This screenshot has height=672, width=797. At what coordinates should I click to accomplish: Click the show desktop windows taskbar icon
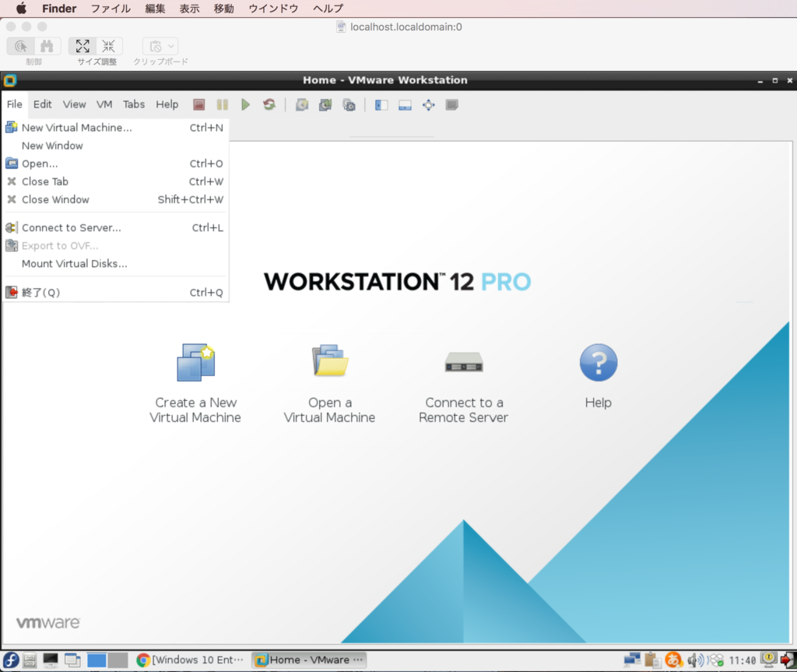tap(72, 660)
